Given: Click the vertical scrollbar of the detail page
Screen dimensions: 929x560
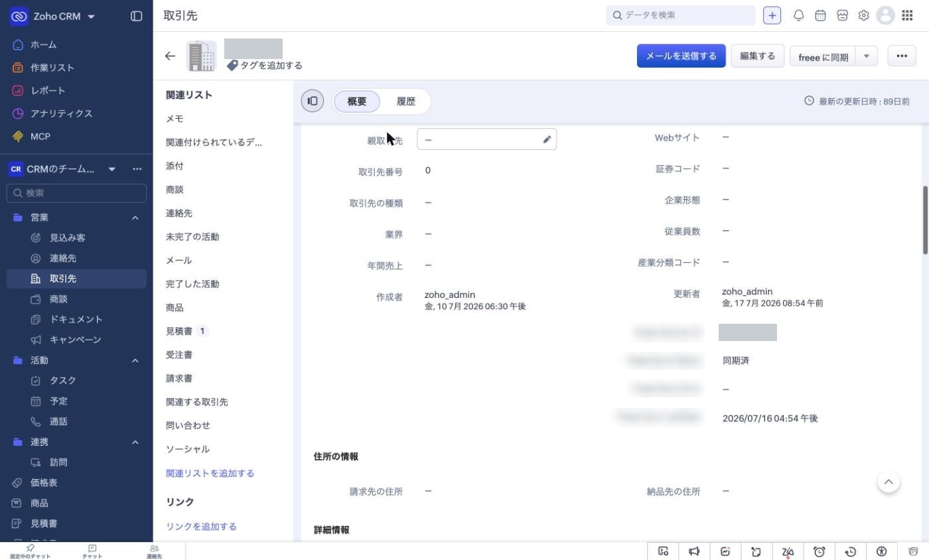Looking at the screenshot, I should pyautogui.click(x=925, y=220).
